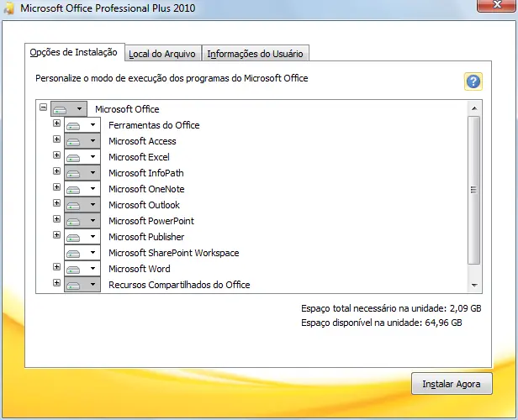This screenshot has height=420, width=518.
Task: Close the Office setup window
Action: tap(496, 5)
